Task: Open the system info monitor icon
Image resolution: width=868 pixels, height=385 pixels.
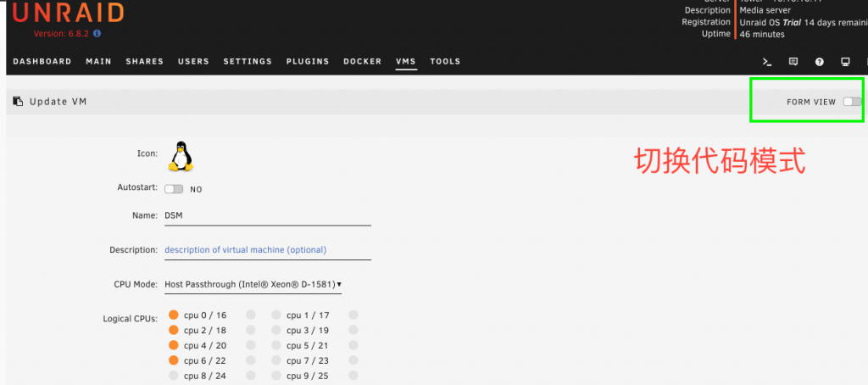Action: [x=845, y=62]
